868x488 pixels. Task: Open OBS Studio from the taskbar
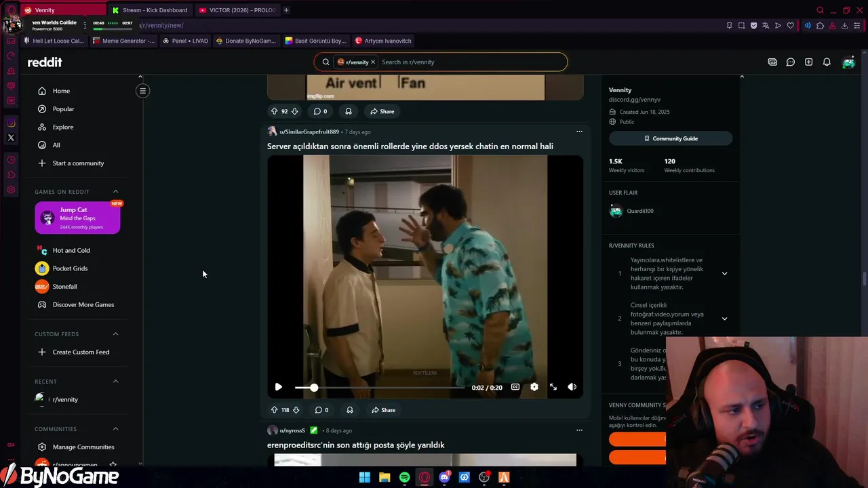tap(484, 477)
